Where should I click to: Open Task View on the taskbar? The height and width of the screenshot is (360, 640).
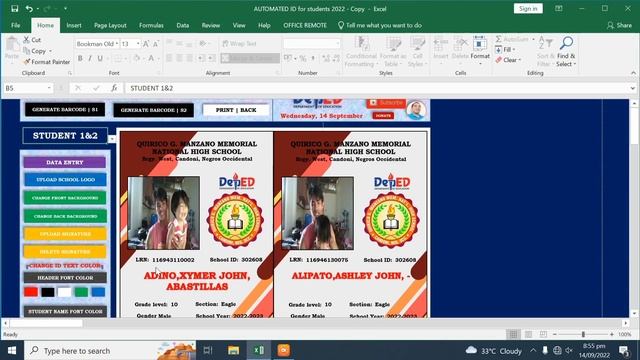tap(208, 350)
